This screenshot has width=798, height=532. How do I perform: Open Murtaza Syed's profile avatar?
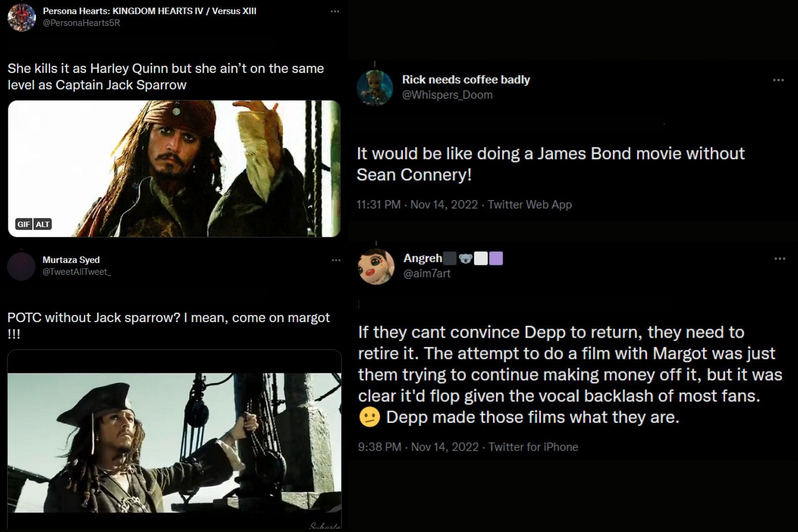(21, 266)
